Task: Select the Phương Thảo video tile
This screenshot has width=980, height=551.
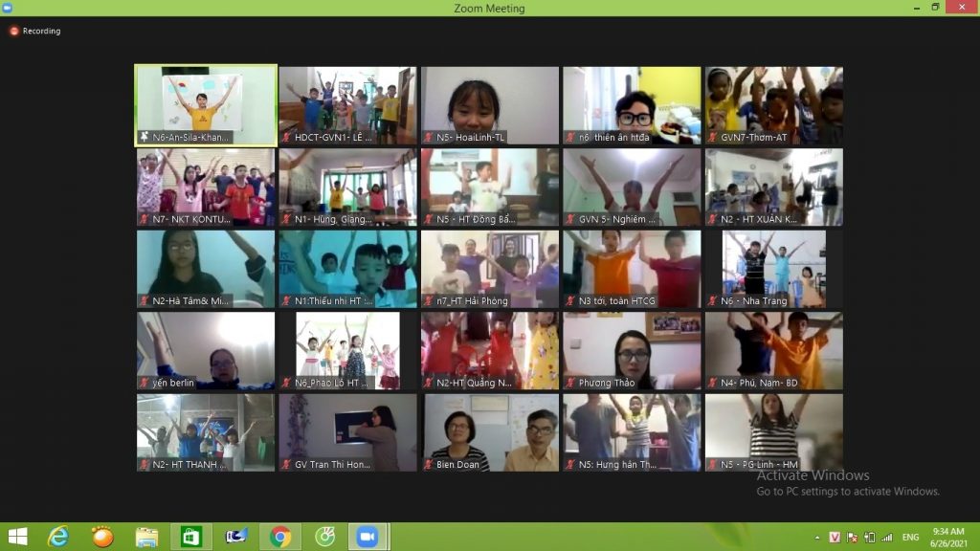Action: click(x=632, y=351)
